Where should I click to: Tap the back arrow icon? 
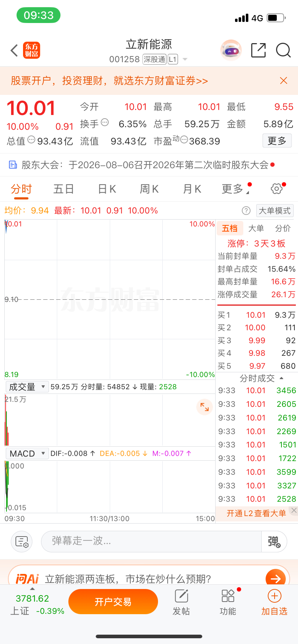[x=14, y=51]
